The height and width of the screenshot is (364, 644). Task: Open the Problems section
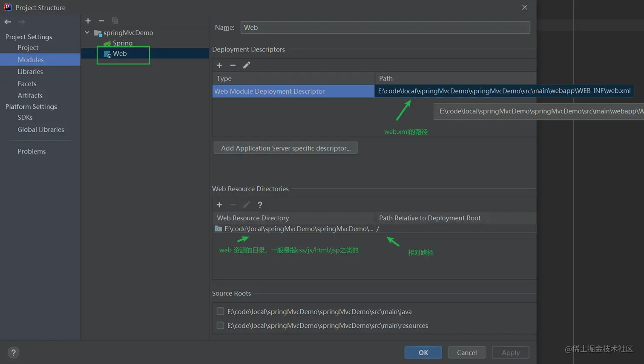click(x=32, y=151)
